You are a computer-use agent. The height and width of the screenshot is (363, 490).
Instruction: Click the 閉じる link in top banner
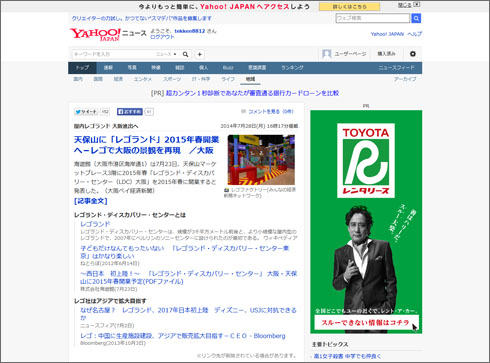pyautogui.click(x=404, y=5)
